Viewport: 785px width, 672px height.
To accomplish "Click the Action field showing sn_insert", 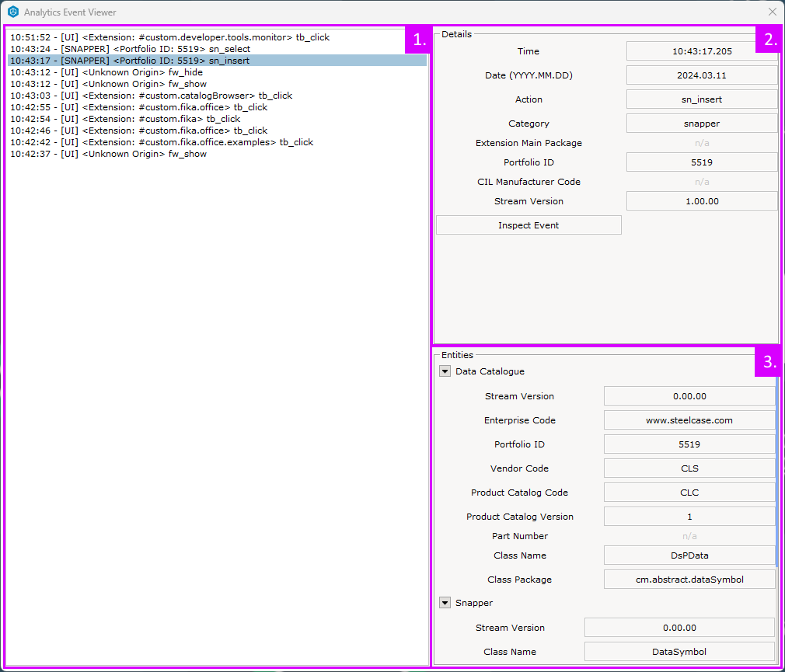I will tap(702, 99).
